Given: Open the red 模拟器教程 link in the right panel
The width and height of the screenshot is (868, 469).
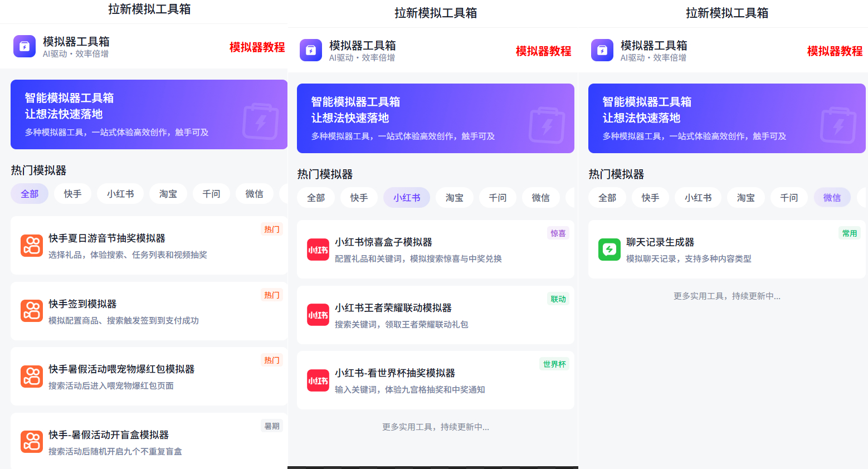Looking at the screenshot, I should click(x=835, y=51).
